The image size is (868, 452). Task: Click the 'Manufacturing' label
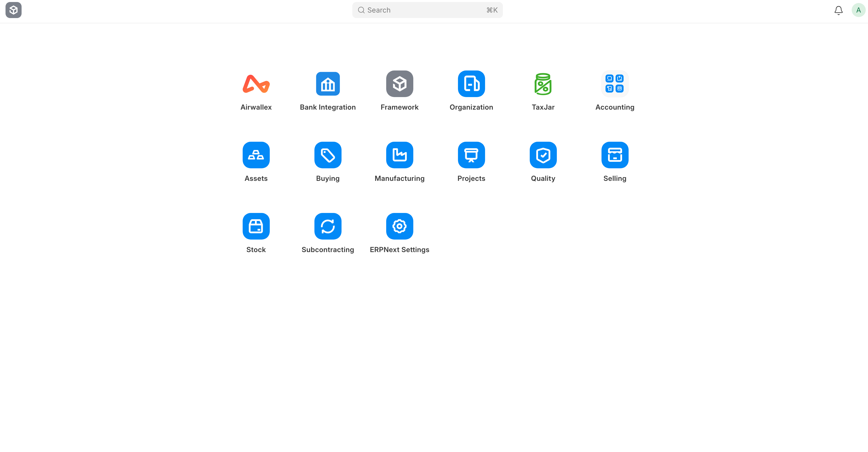[400, 179]
